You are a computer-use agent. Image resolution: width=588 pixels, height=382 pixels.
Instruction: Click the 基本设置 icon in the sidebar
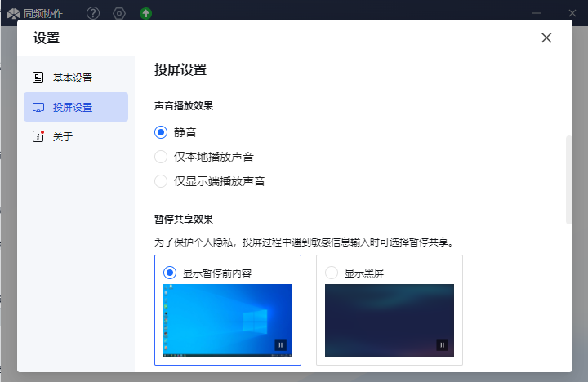coord(38,78)
